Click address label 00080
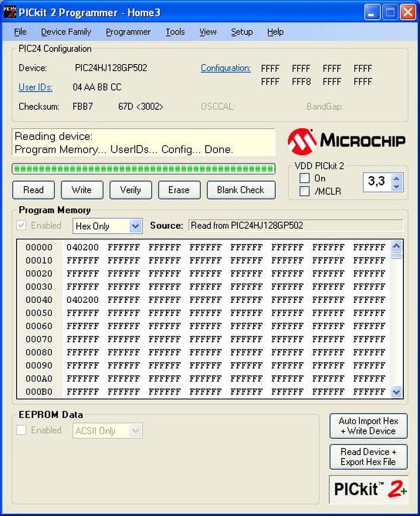The width and height of the screenshot is (420, 516). pos(39,353)
